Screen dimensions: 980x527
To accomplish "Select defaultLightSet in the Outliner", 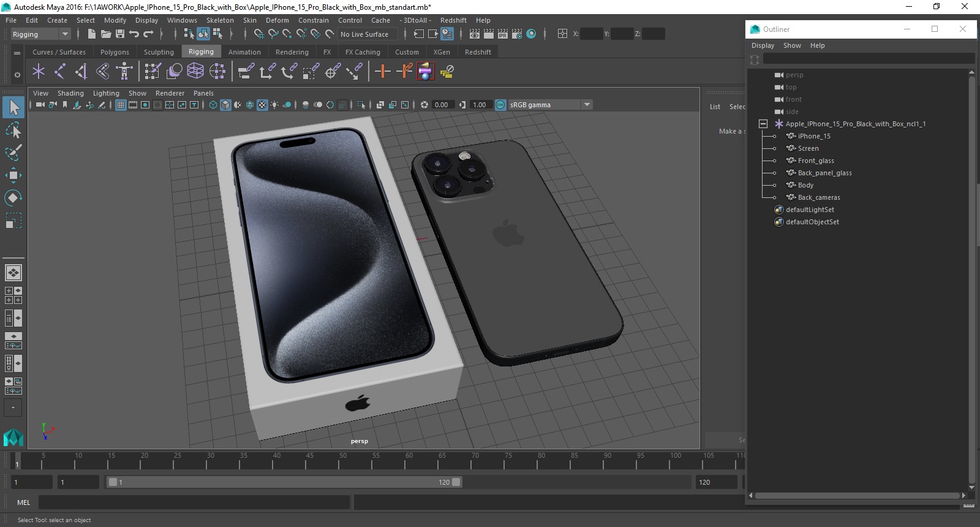I will tap(810, 210).
